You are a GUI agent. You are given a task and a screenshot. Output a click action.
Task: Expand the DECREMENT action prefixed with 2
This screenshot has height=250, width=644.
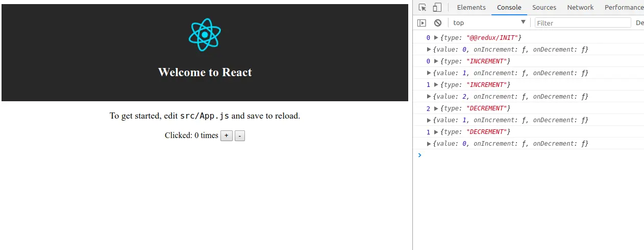tap(436, 108)
